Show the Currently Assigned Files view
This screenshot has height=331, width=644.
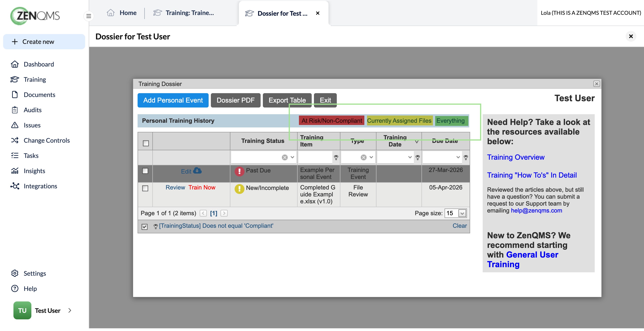(399, 121)
